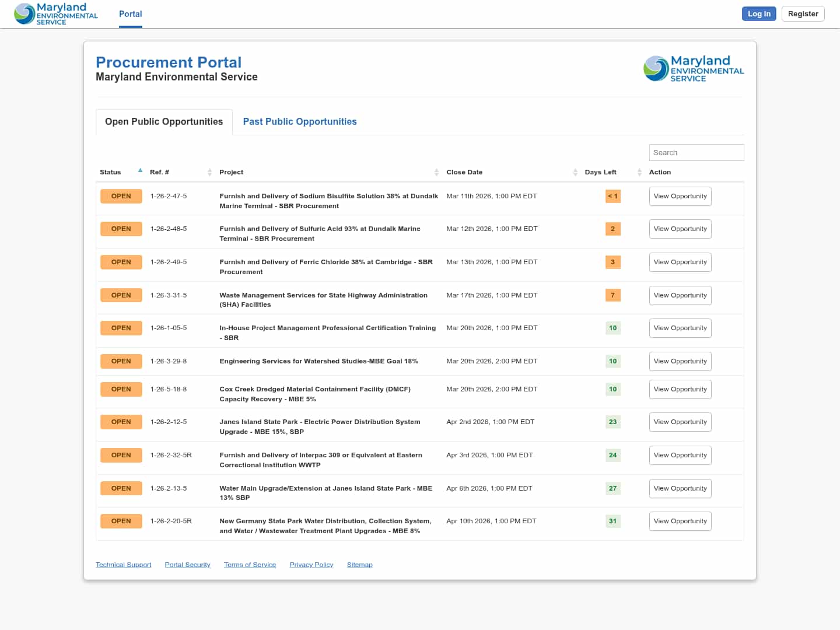
Task: Open the Portal navigation item
Action: 130,14
